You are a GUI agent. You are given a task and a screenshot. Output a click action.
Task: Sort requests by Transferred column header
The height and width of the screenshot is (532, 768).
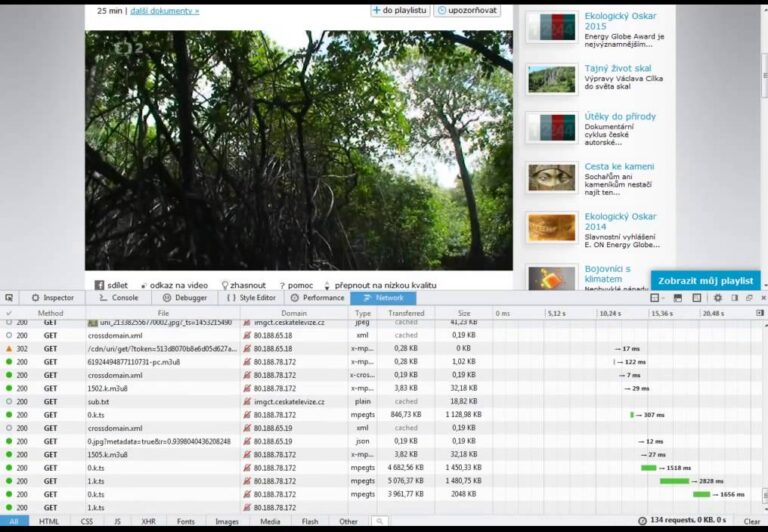click(x=406, y=313)
